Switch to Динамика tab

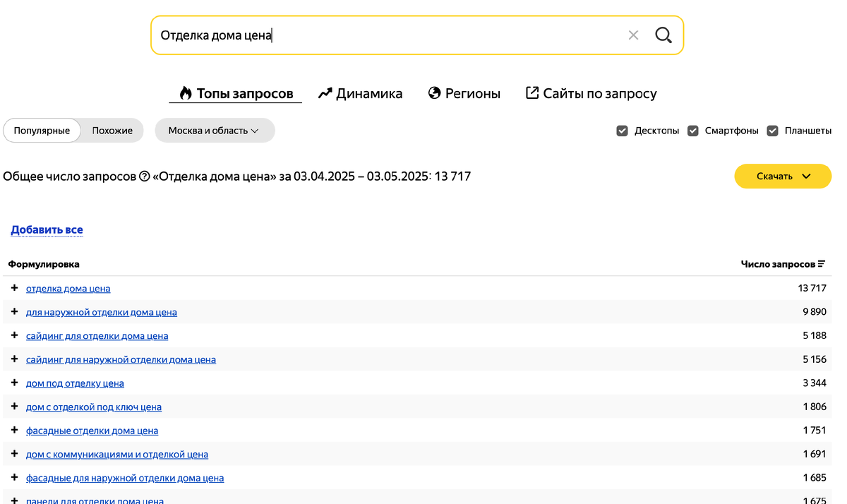[360, 93]
